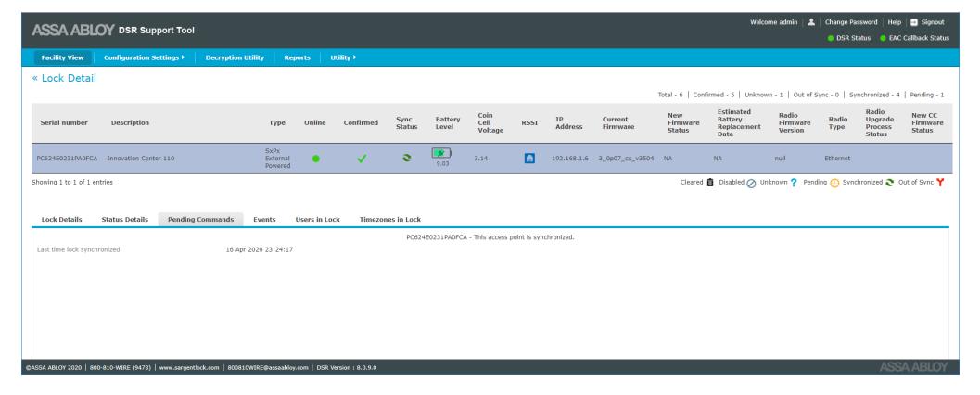Click the DSR Version : 8.0.9.0 footer text
The width and height of the screenshot is (980, 395).
click(x=347, y=367)
